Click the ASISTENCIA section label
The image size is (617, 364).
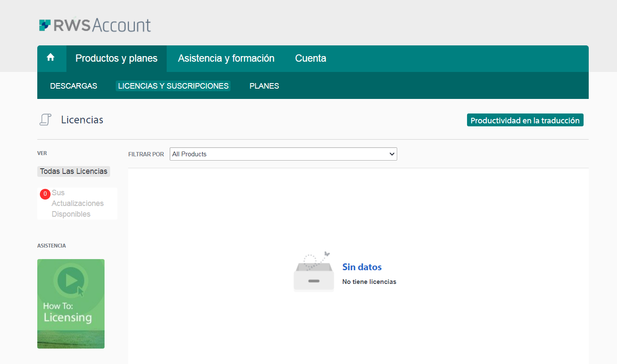[x=51, y=246]
